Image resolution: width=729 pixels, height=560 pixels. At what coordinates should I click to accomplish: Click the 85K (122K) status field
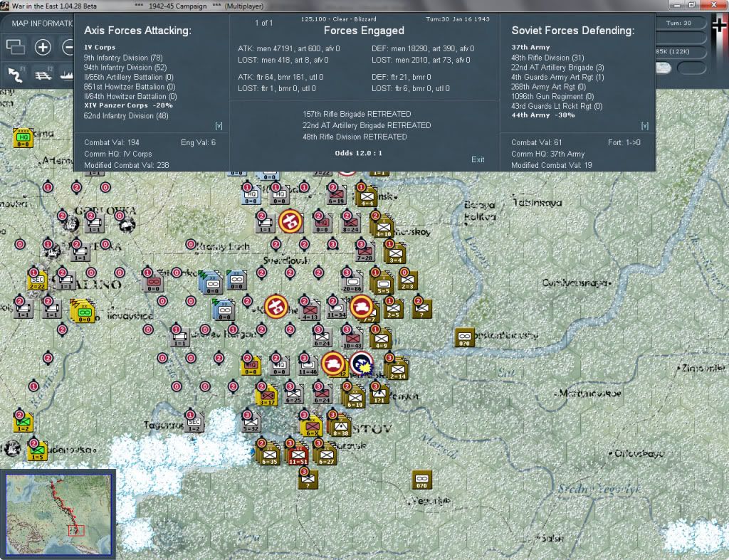point(673,51)
